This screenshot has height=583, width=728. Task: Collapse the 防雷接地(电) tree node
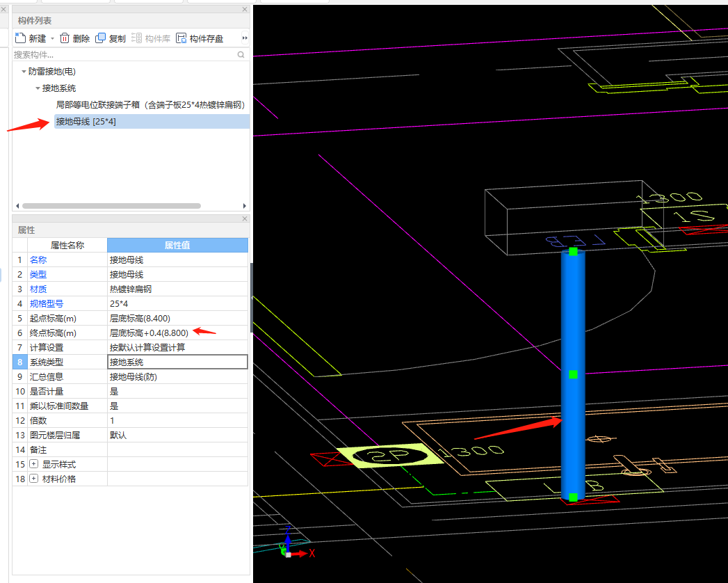[x=24, y=72]
